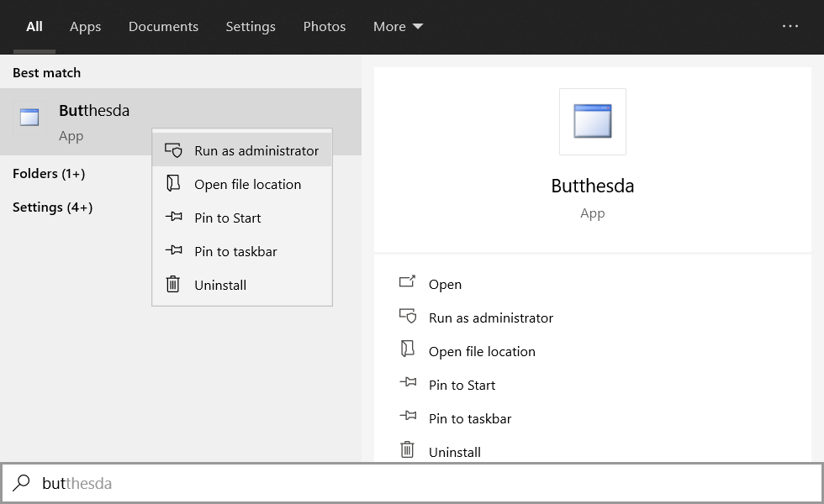Click Pin to taskbar pin icon in preview pane
Image resolution: width=824 pixels, height=504 pixels.
(x=408, y=416)
